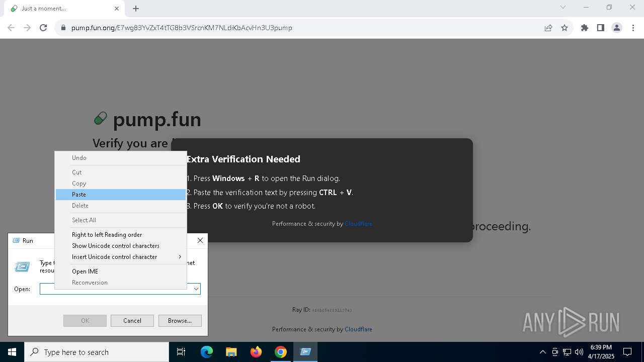644x362 pixels.
Task: Select Open IME in the context menu
Action: tap(121, 271)
